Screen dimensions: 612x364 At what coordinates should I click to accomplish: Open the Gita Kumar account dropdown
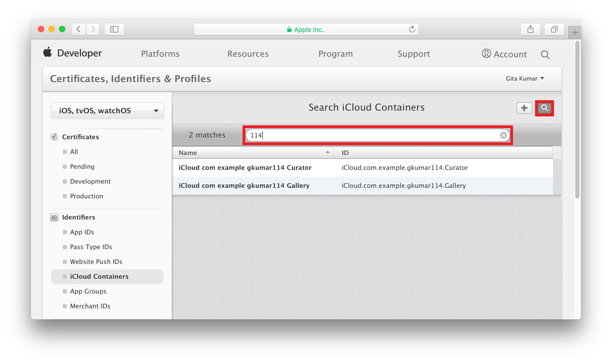click(x=525, y=79)
